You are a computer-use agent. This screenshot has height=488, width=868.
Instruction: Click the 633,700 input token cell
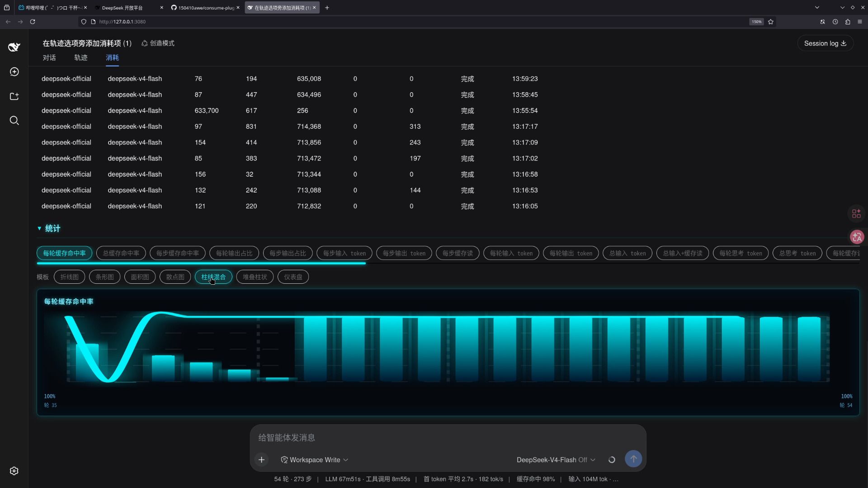tap(207, 111)
